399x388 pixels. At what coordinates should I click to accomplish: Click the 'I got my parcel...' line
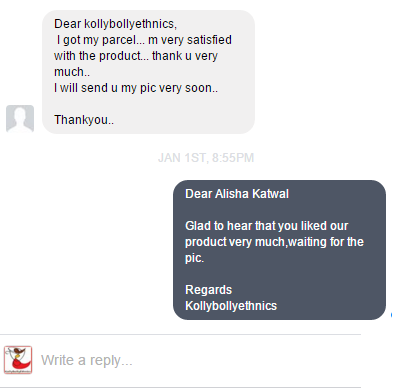tap(144, 40)
